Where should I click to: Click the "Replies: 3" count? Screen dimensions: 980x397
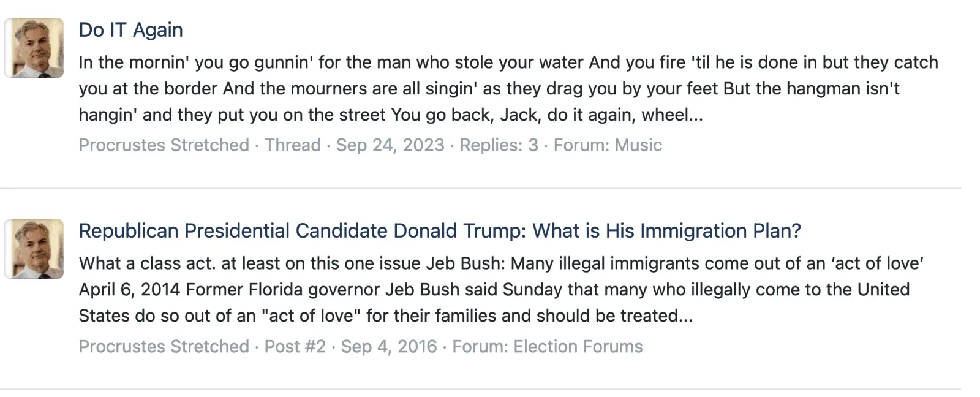pos(499,145)
